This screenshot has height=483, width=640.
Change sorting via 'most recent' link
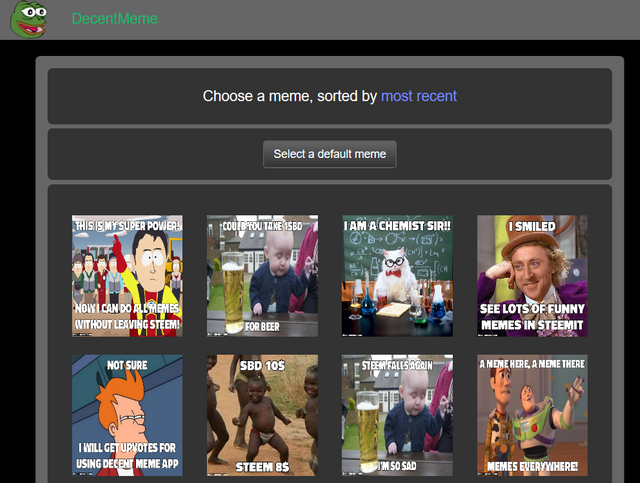(x=419, y=96)
